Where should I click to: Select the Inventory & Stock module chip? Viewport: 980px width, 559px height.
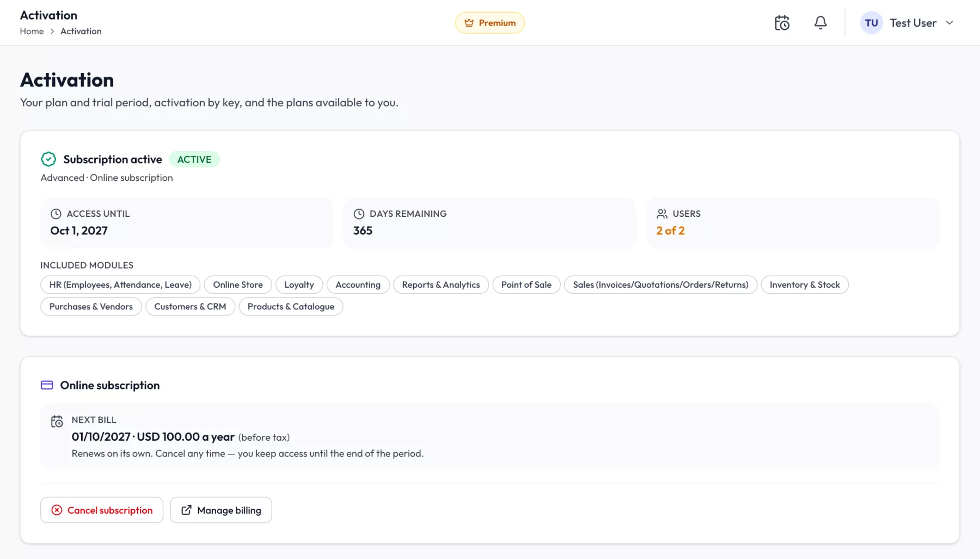click(x=805, y=284)
